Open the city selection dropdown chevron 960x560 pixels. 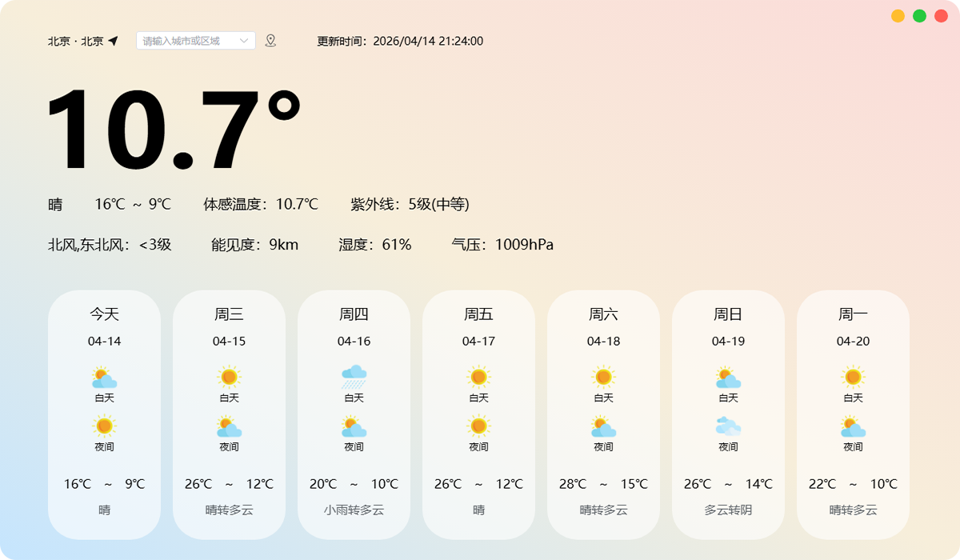[x=245, y=39]
